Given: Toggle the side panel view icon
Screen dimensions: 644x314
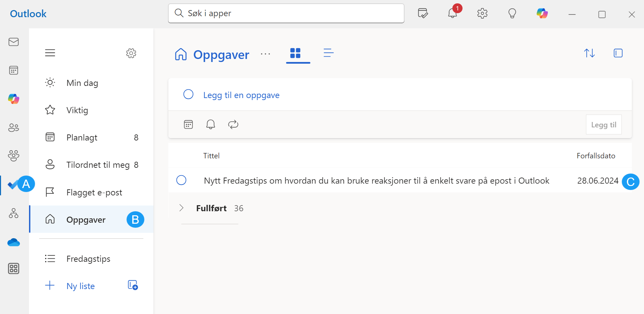Looking at the screenshot, I should pyautogui.click(x=618, y=53).
